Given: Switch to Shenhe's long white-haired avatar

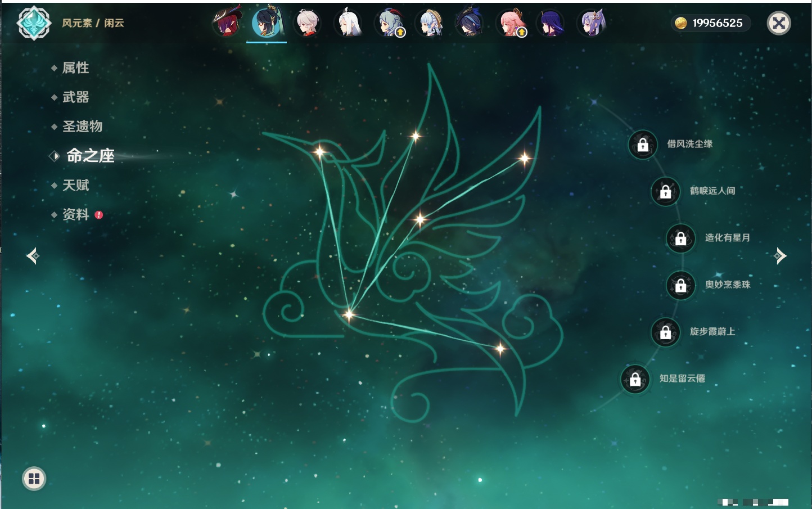Looking at the screenshot, I should 348,22.
